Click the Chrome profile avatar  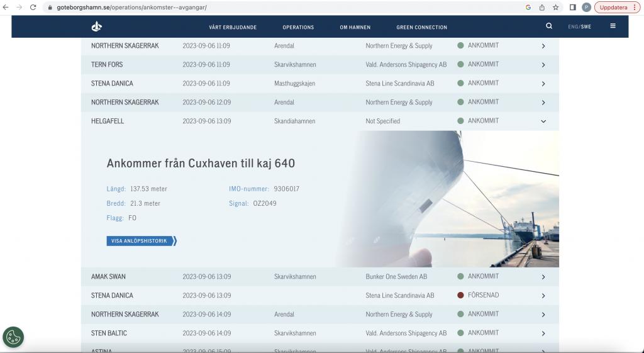586,8
